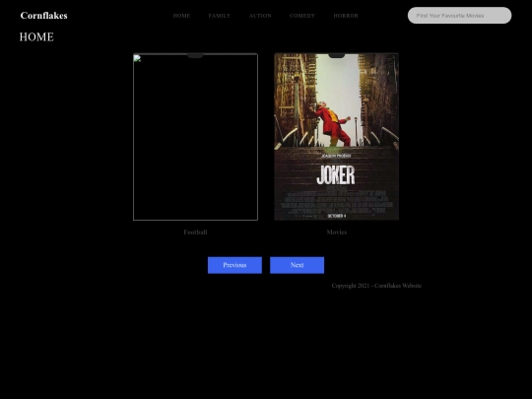Open the Joker movie poster
The width and height of the screenshot is (532, 399).
337,137
